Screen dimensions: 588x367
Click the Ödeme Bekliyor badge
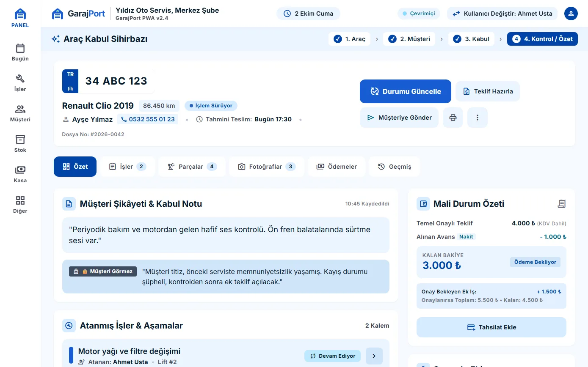coord(535,262)
